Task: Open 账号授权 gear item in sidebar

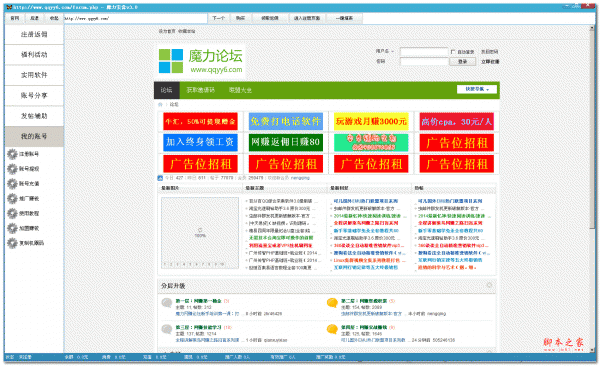Action: [x=23, y=169]
